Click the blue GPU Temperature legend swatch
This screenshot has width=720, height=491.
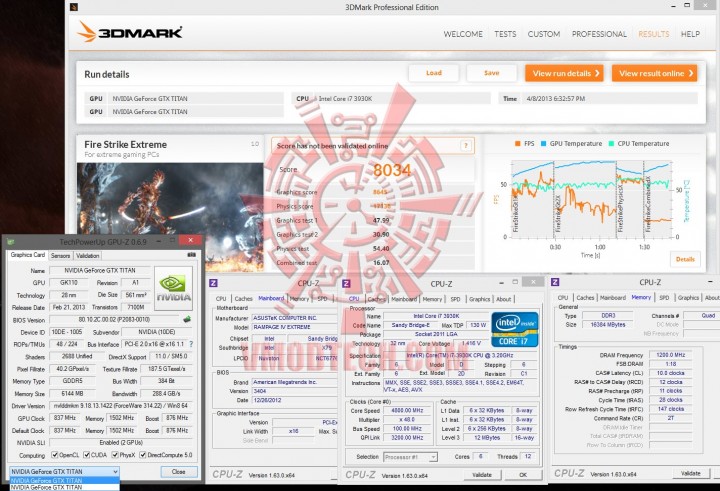pyautogui.click(x=543, y=144)
